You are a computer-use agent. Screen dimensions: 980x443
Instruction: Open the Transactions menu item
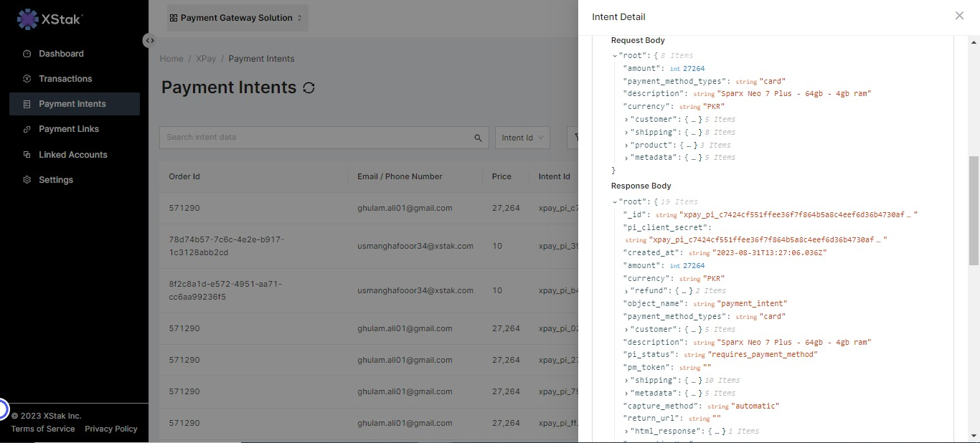pos(65,79)
